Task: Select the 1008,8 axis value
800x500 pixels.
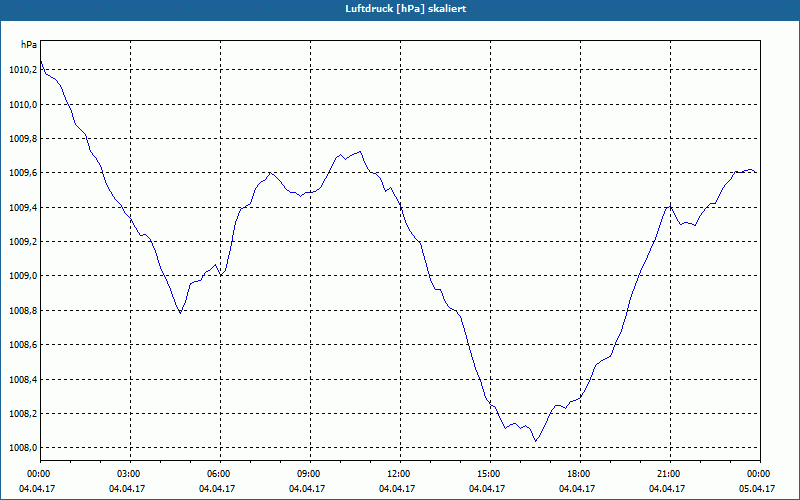Action: coord(23,311)
